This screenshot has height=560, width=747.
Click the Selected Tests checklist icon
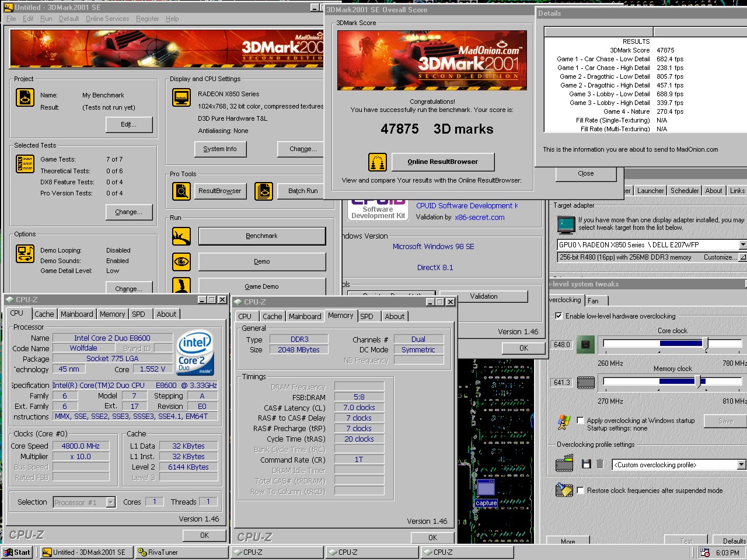[x=25, y=164]
